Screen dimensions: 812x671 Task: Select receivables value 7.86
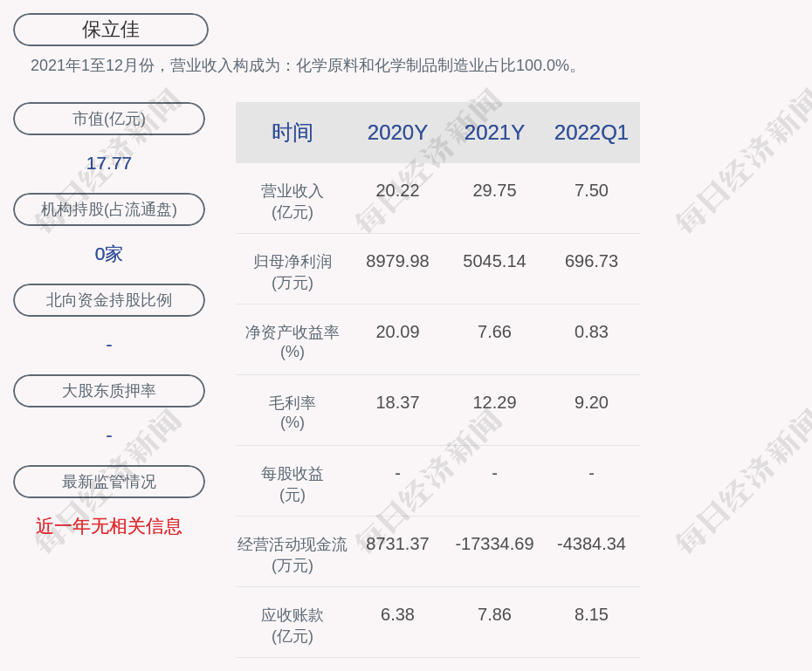[x=494, y=614]
